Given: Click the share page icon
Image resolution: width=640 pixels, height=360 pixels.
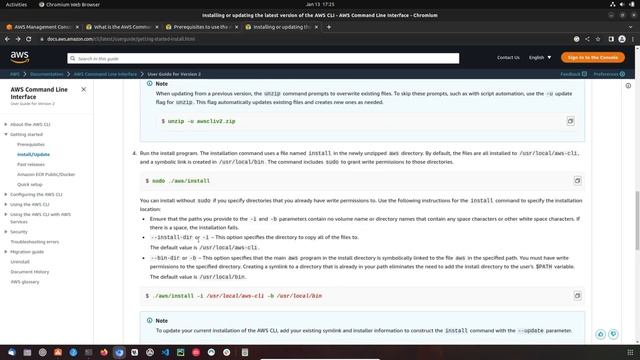Looking at the screenshot, I should (x=587, y=39).
